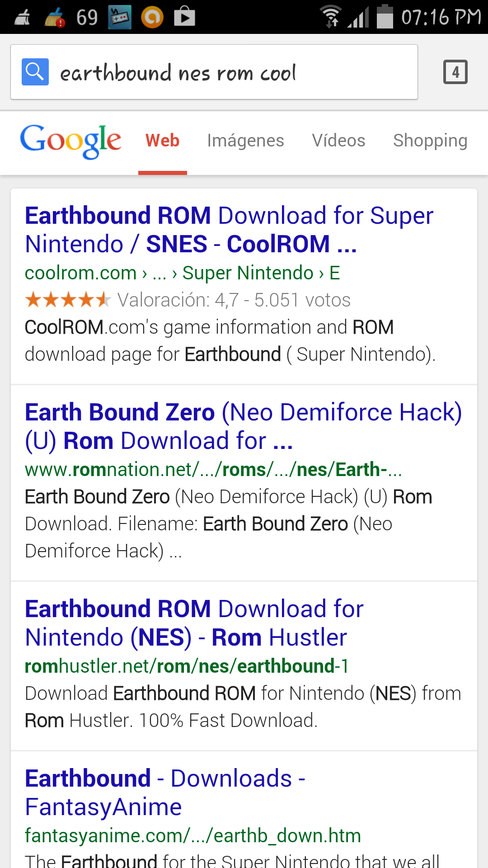Stay on the Web results tab
The height and width of the screenshot is (868, 488).
point(162,141)
